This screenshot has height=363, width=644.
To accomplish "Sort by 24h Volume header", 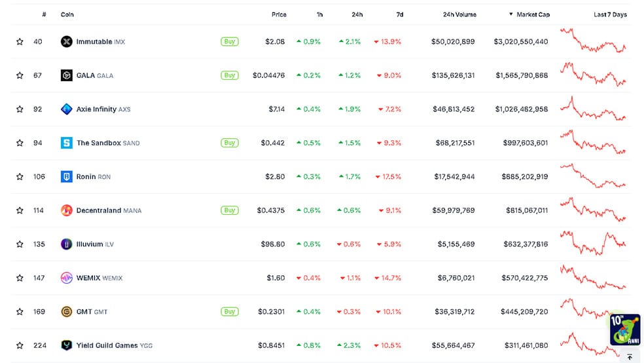I will [x=459, y=14].
